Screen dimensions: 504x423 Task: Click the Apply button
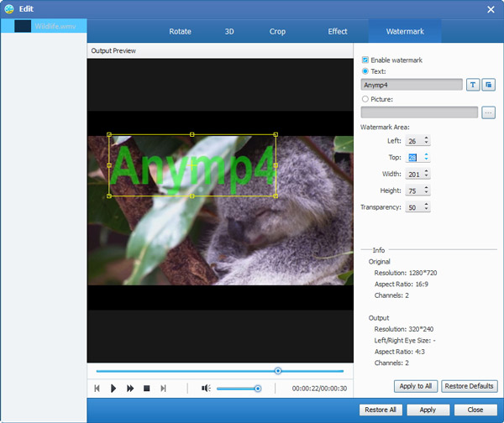click(428, 410)
